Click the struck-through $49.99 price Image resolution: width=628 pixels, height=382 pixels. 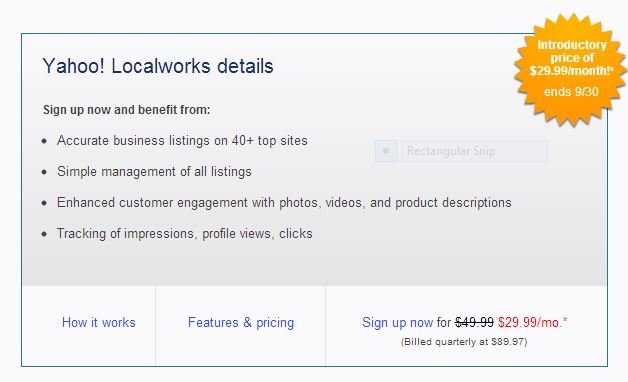pyautogui.click(x=474, y=322)
